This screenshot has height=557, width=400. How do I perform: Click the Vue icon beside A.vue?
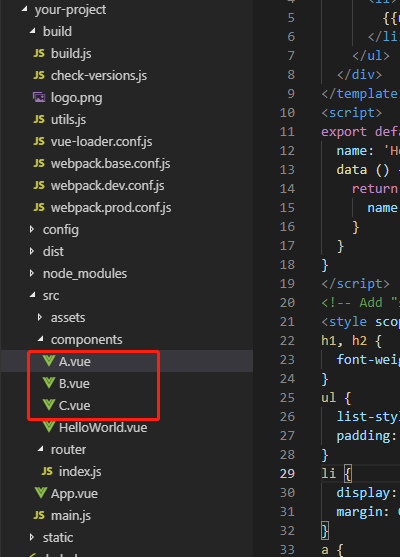pos(49,361)
